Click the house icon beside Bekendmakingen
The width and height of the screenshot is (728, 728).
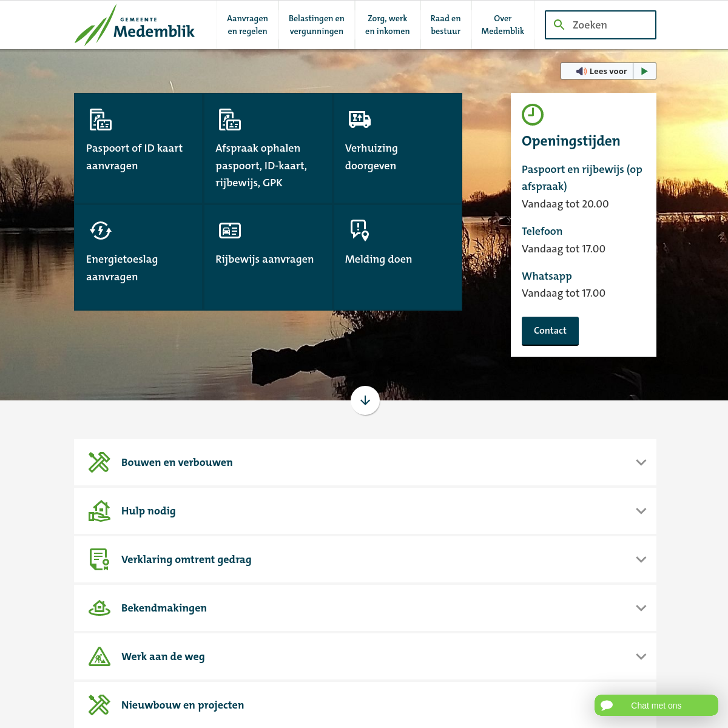99,608
